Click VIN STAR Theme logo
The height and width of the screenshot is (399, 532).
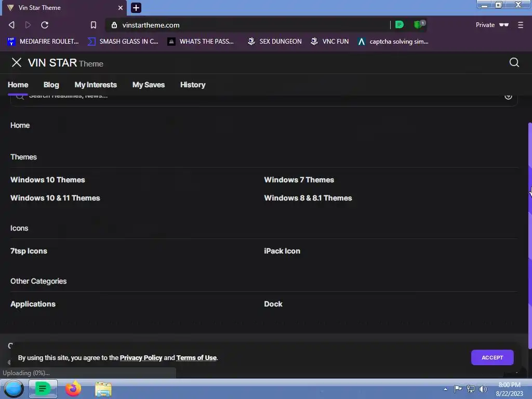(x=65, y=63)
